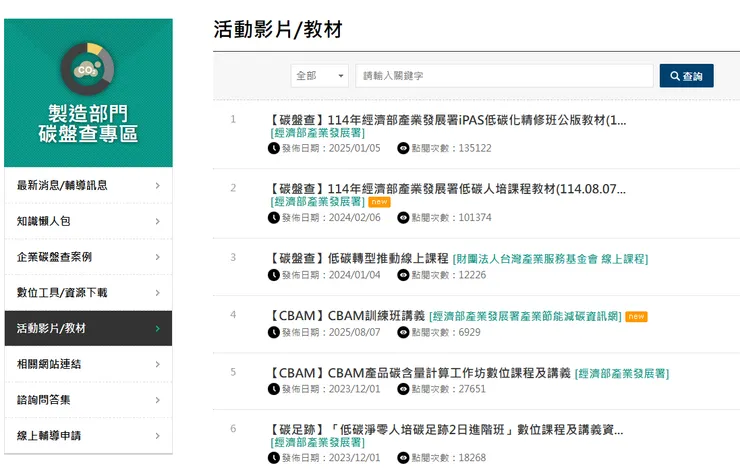Select the 活動影片/教材 sidebar item
740x469 pixels.
tap(88, 328)
